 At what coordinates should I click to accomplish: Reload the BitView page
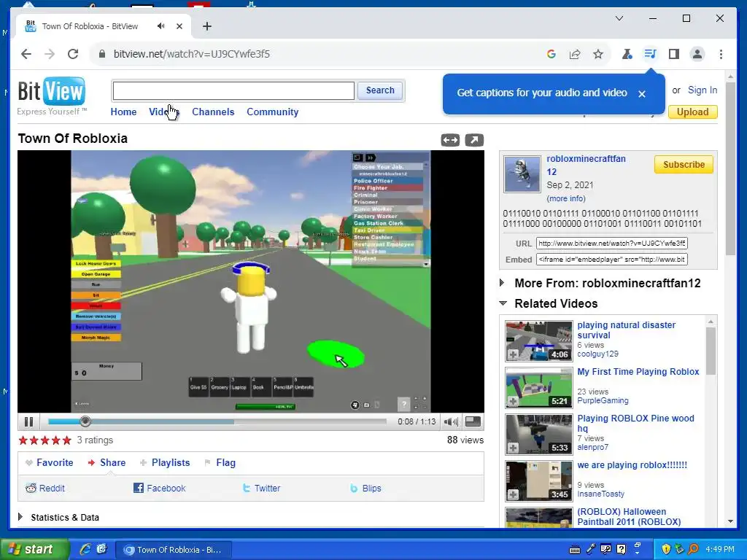click(73, 54)
